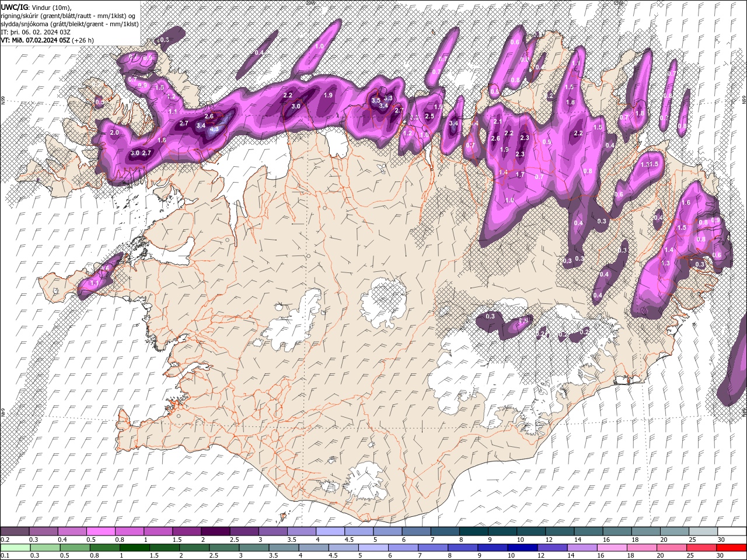Image resolution: width=747 pixels, height=560 pixels.
Task: Pick the pale lavender 4–4.5 snow scale swatch
Action: click(x=330, y=531)
